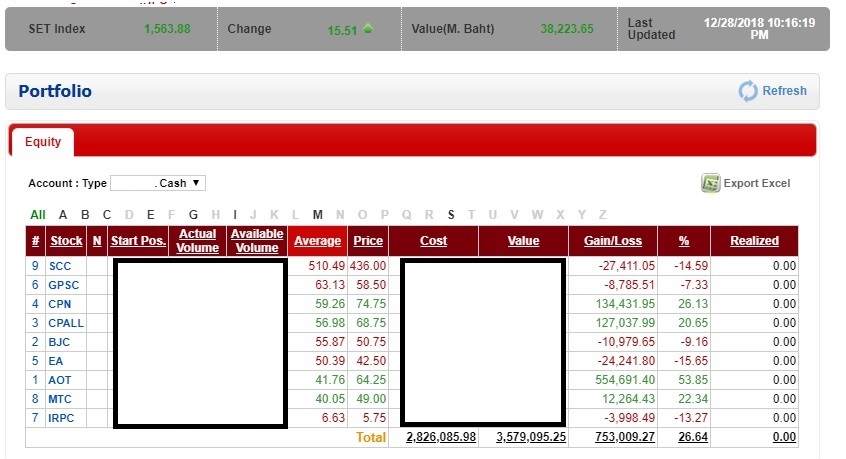Screen dimensions: 846x459
Task: Filter stocks by letter S
Action: click(x=451, y=215)
